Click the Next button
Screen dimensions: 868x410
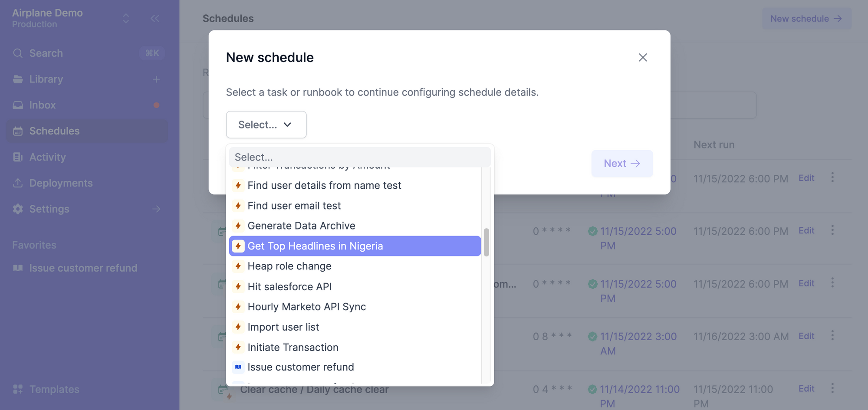622,164
